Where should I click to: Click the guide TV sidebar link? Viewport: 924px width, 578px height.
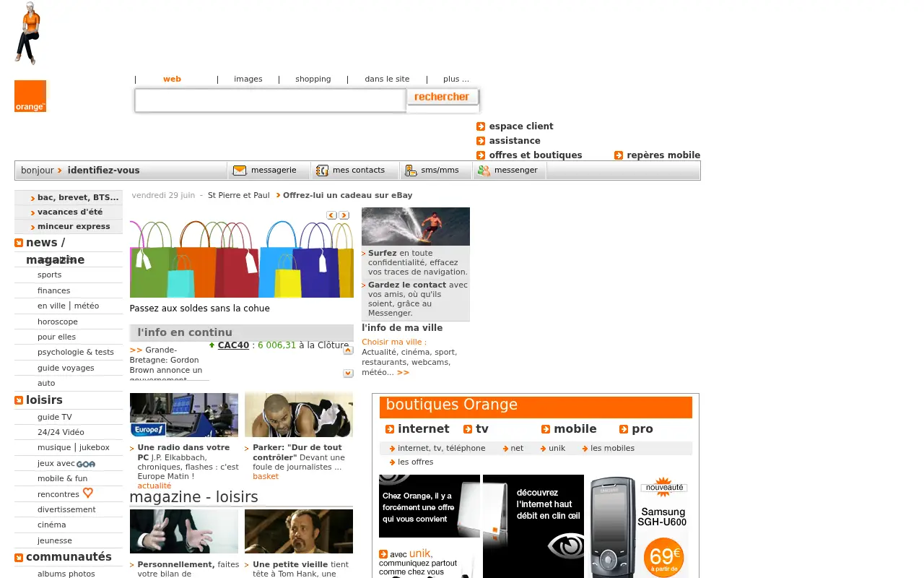pos(55,417)
